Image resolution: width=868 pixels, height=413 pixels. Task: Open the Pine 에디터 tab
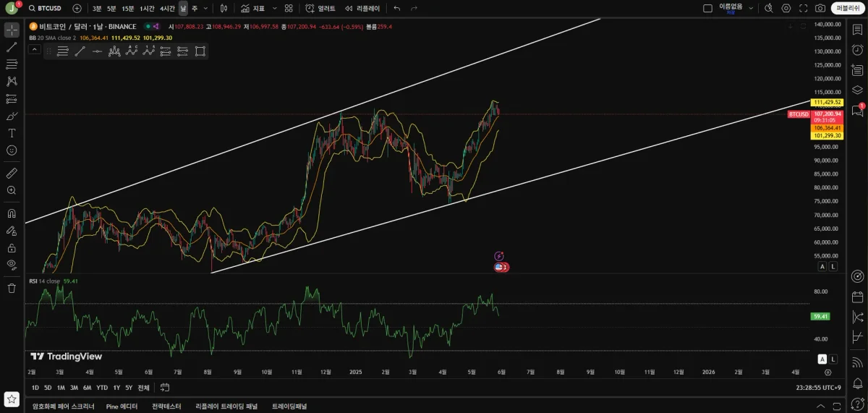(x=122, y=406)
